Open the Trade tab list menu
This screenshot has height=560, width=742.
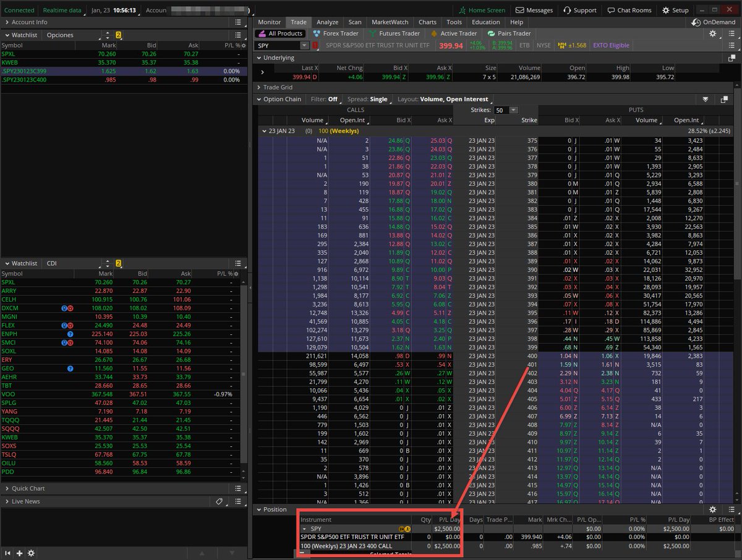coord(732,34)
